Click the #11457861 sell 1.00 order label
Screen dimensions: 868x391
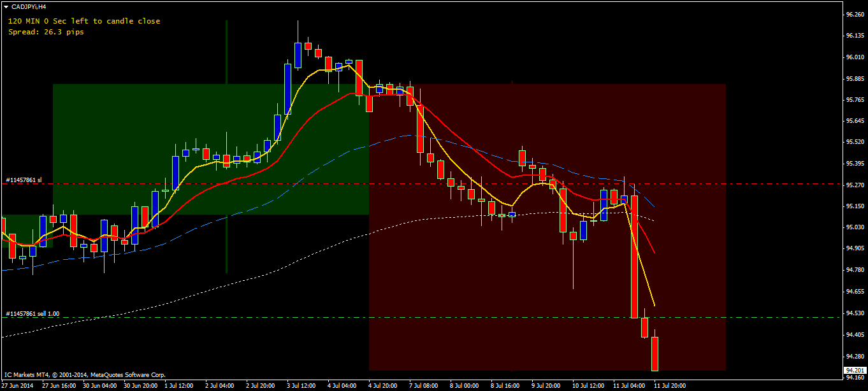coord(33,314)
